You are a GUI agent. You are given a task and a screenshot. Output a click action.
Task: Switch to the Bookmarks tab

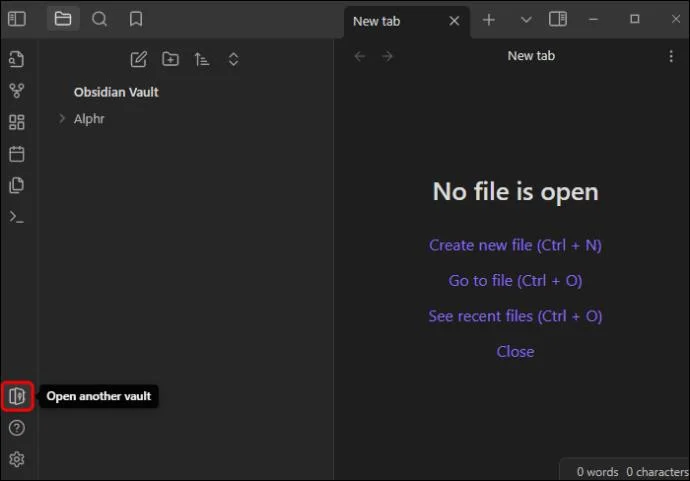pos(136,19)
